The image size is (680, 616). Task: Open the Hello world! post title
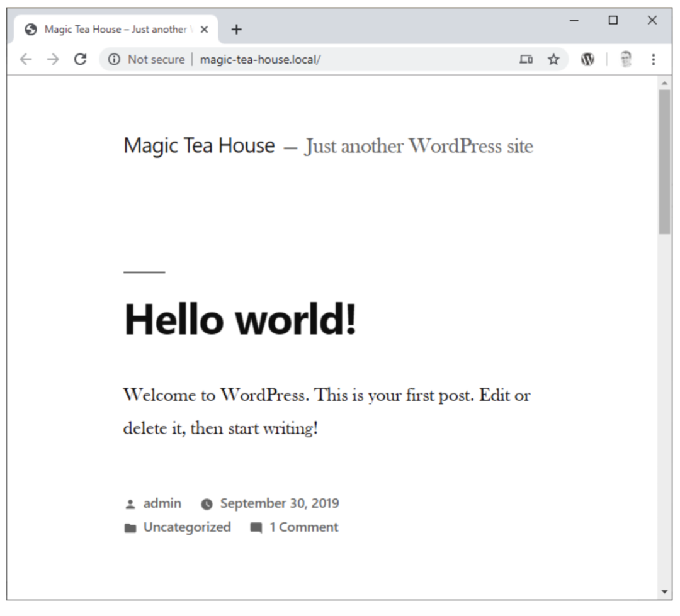click(240, 320)
